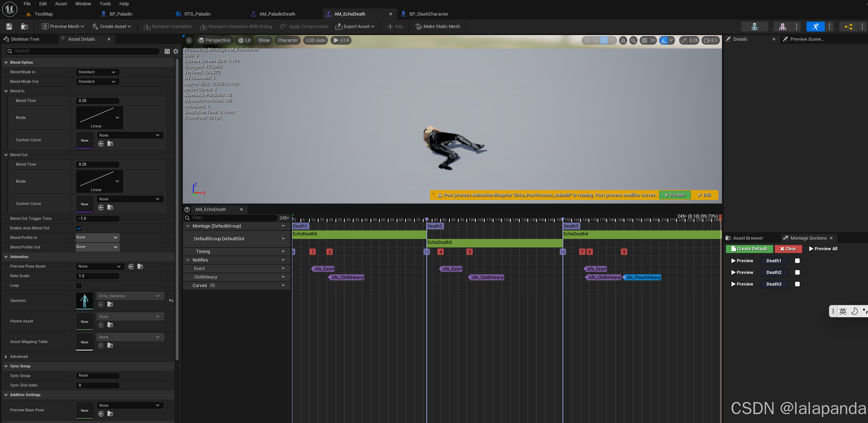Click the viewport hamburger options icon
The image size is (868, 423).
[x=189, y=40]
